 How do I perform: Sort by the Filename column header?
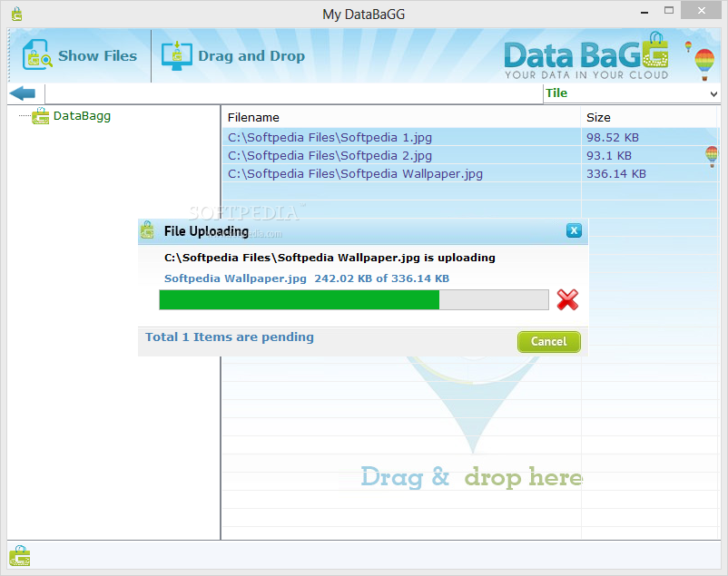point(401,117)
